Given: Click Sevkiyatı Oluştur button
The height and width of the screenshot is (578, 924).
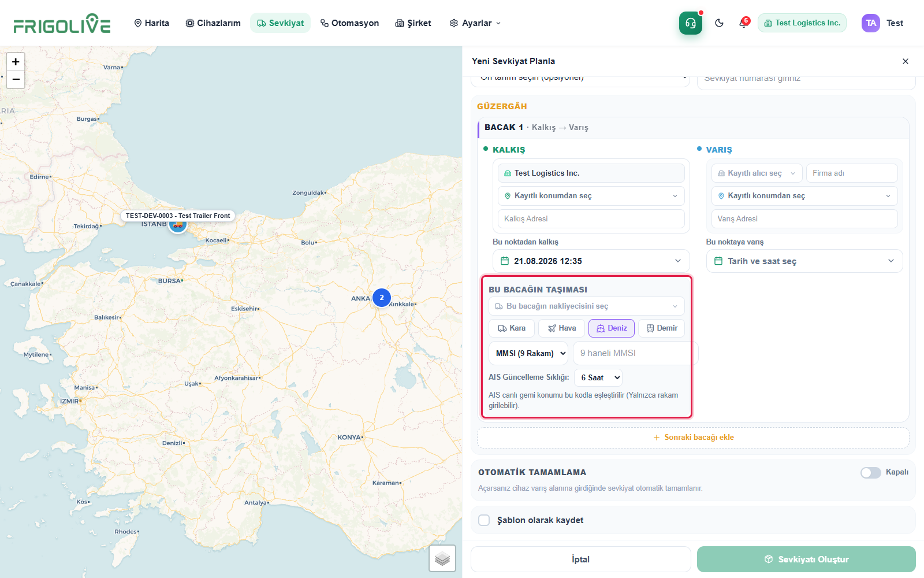Looking at the screenshot, I should [806, 560].
